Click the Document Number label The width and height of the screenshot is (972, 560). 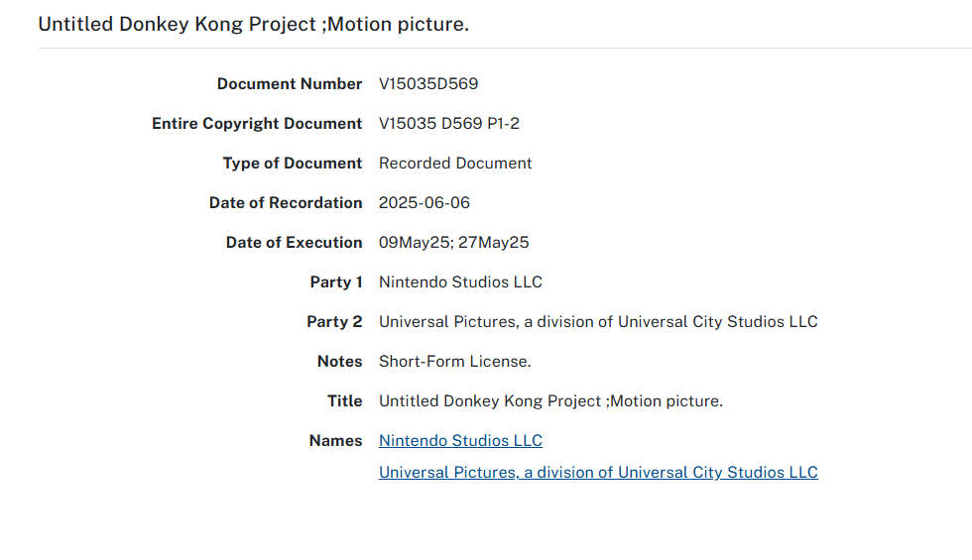(x=290, y=84)
